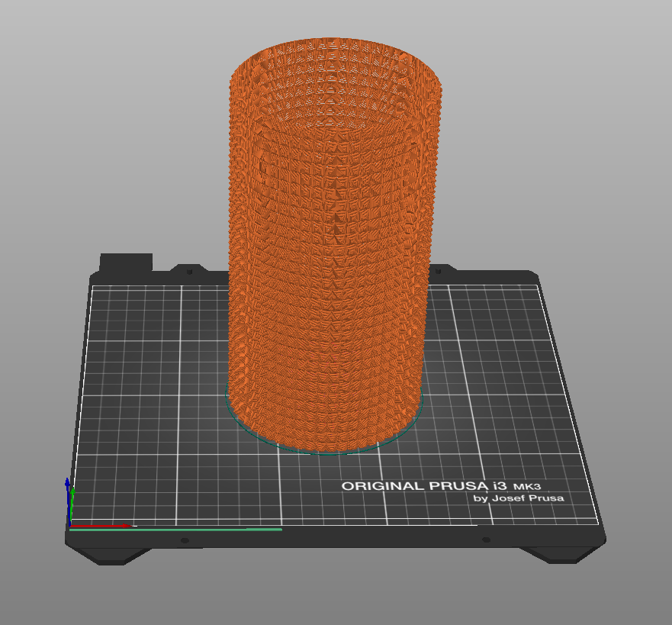Click the front-right screw hole on the bed frame

[x=486, y=540]
